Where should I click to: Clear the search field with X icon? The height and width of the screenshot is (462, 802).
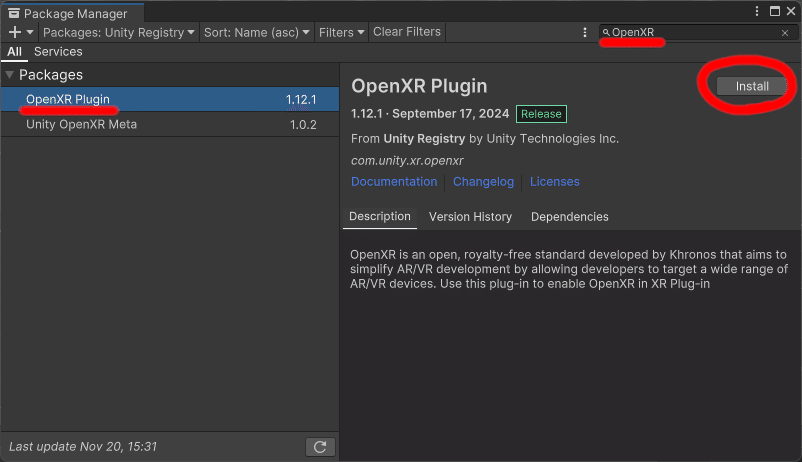(785, 33)
